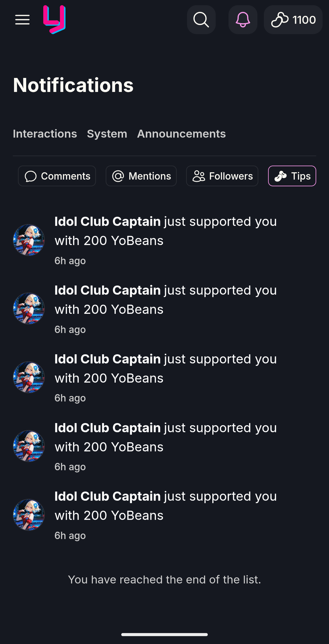Viewport: 329px width, 644px height.
Task: Toggle the Followers filter chip
Action: 222,176
